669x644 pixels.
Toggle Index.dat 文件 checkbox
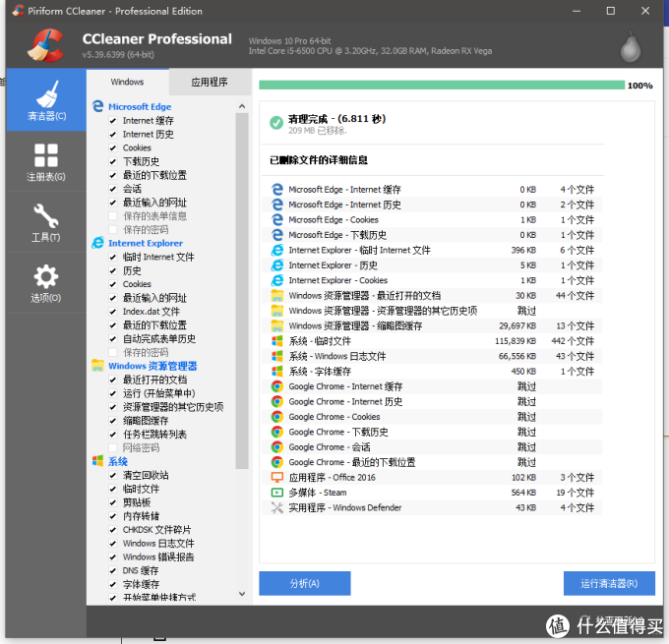(112, 312)
